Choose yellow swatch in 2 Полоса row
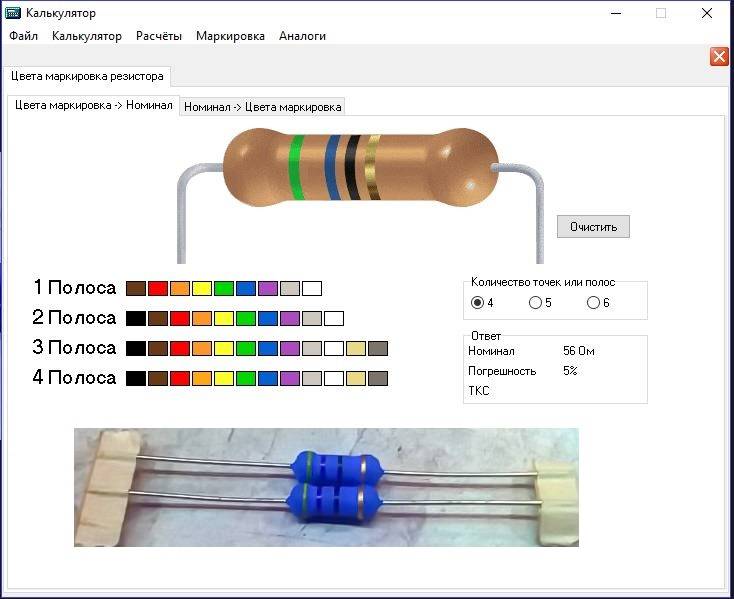This screenshot has height=599, width=734. (224, 318)
